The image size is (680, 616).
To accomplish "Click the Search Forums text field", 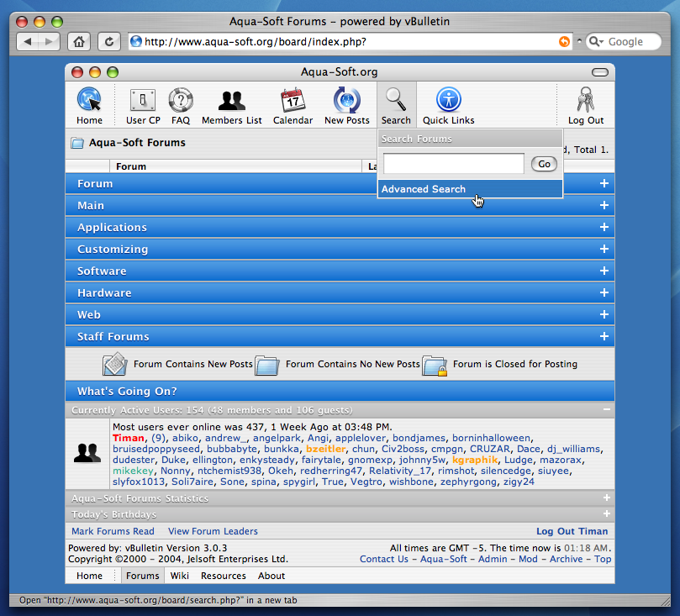I will pyautogui.click(x=454, y=164).
